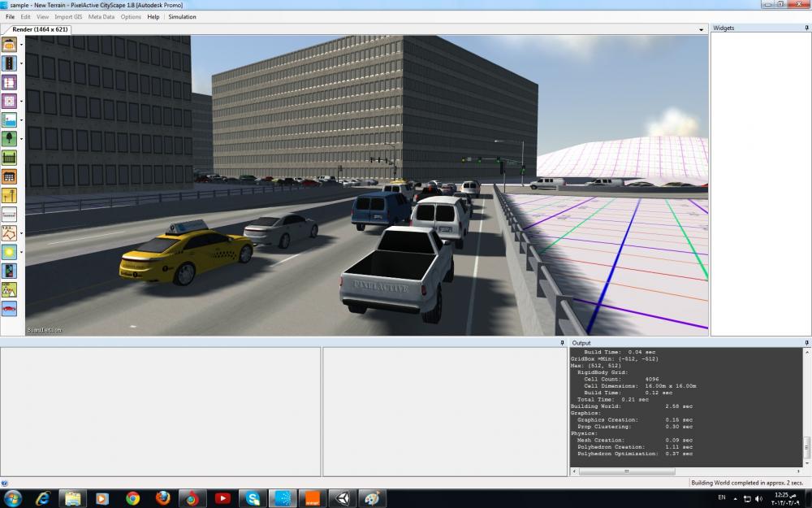Viewport: 812px width, 508px height.
Task: Expand sun lighting tool dropdown arrow
Action: click(21, 252)
